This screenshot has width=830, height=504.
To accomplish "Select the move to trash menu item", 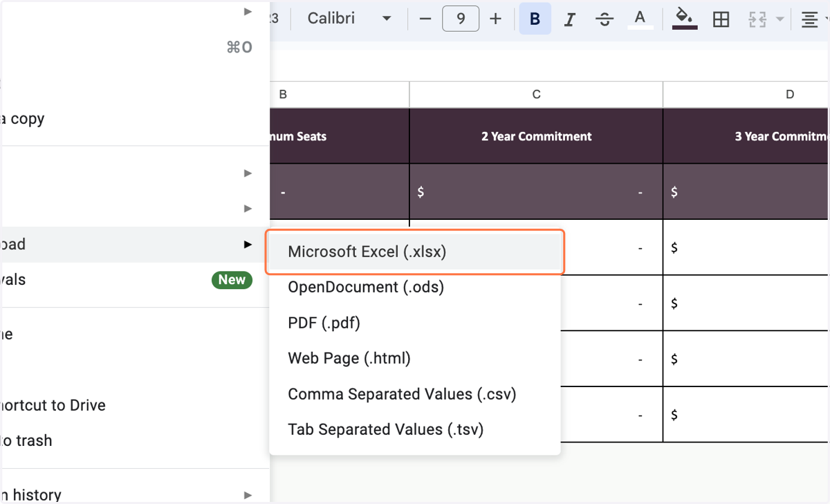I will coord(135,440).
